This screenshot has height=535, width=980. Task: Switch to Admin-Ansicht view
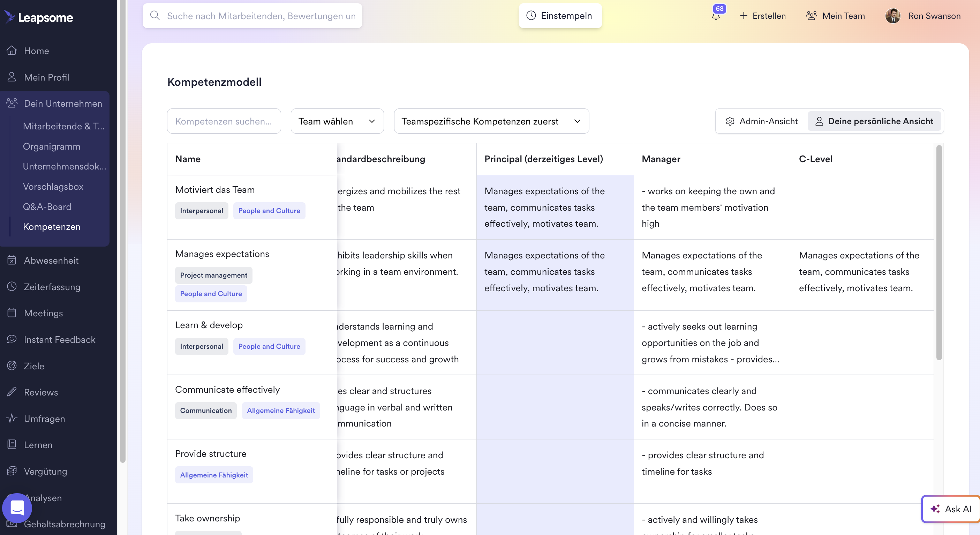(x=762, y=121)
